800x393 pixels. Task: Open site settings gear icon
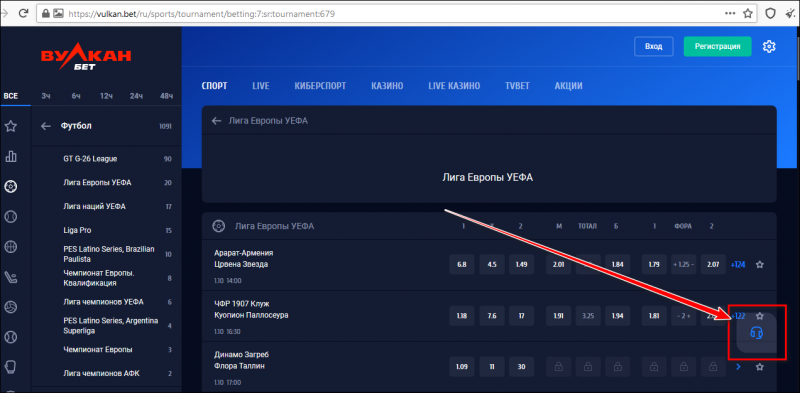tap(769, 46)
